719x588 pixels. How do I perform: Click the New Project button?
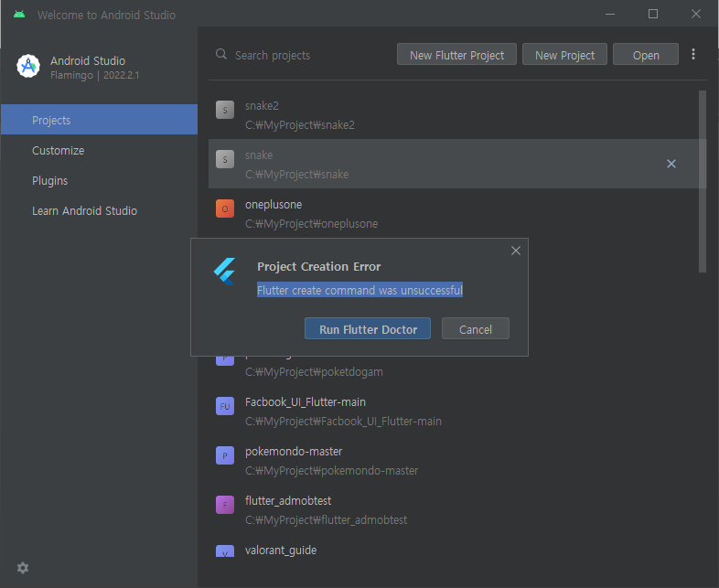[564, 55]
